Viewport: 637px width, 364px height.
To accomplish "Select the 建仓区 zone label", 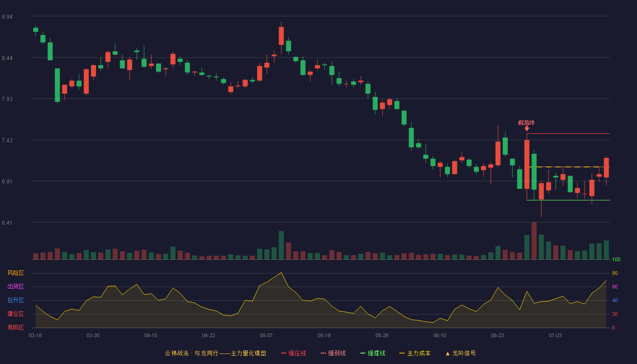I will (15, 314).
